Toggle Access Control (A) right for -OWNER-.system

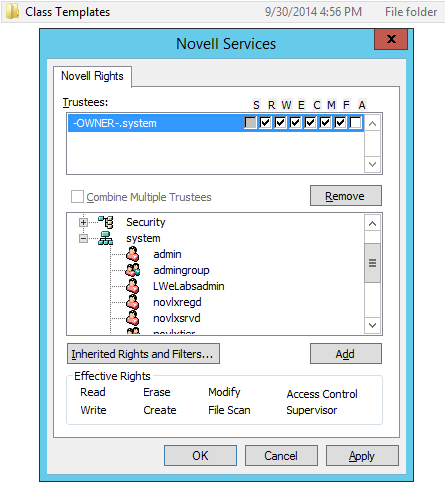(x=355, y=123)
